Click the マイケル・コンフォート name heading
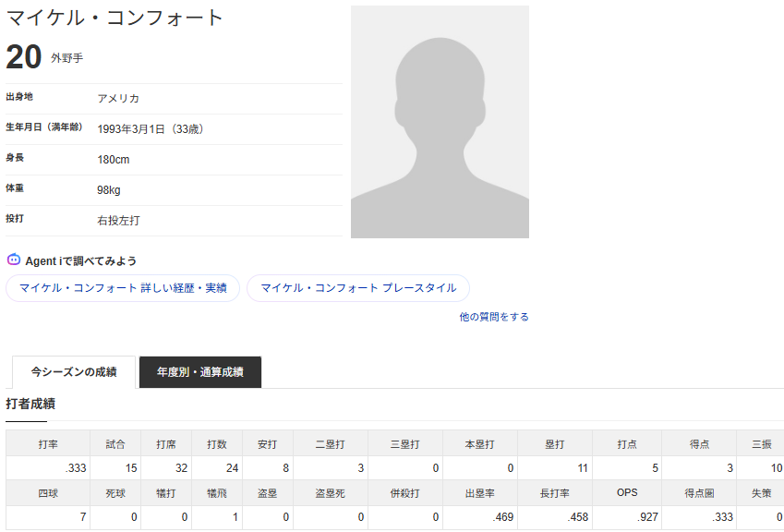Viewport: 784px width, 532px height. click(x=115, y=18)
